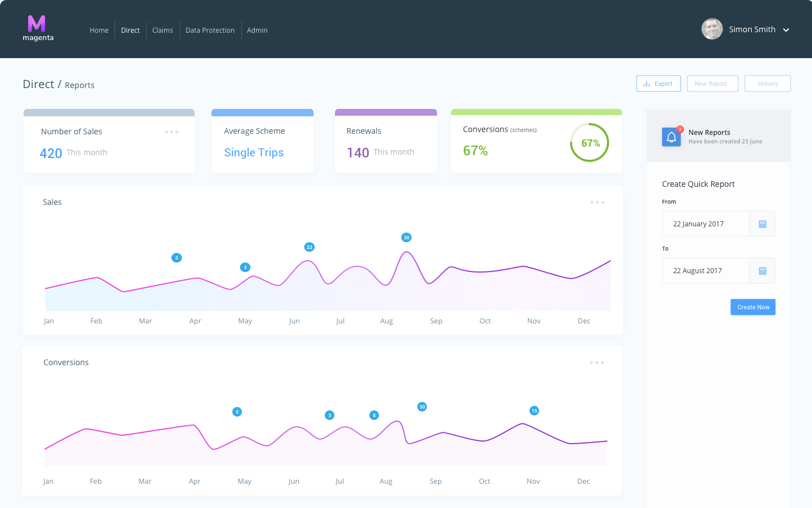The image size is (812, 508).
Task: Click the Conversions chart marker labeled 3
Action: click(x=329, y=415)
